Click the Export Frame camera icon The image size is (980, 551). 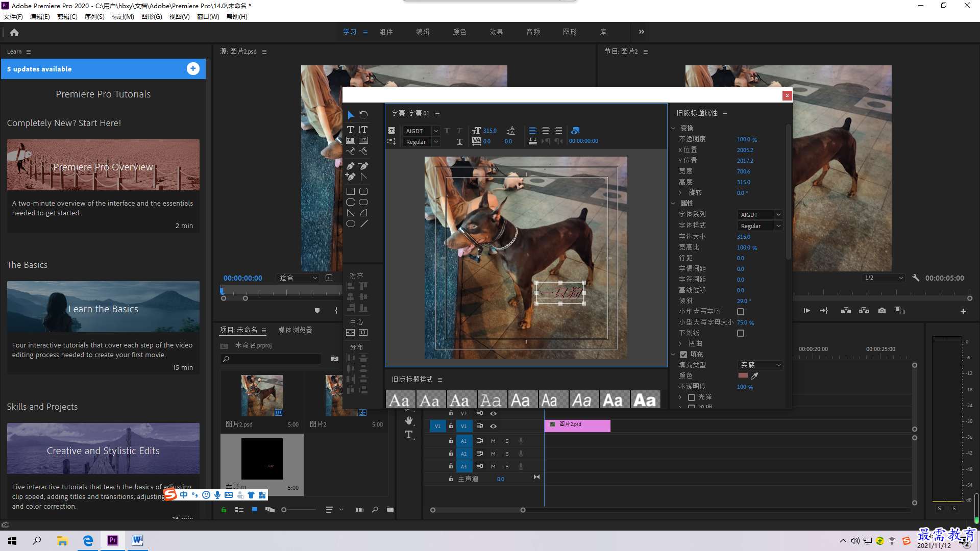[x=881, y=311]
